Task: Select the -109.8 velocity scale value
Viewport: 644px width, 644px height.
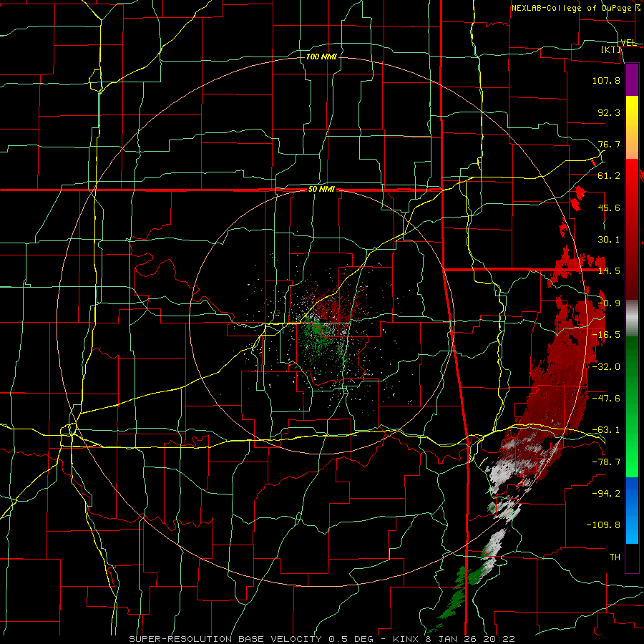Action: tap(603, 525)
